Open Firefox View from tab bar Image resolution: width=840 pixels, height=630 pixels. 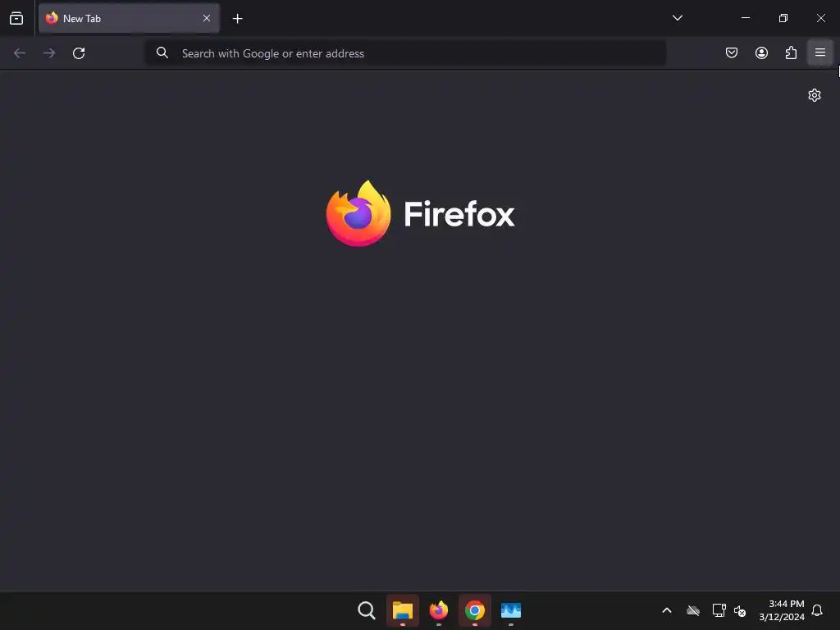point(16,19)
